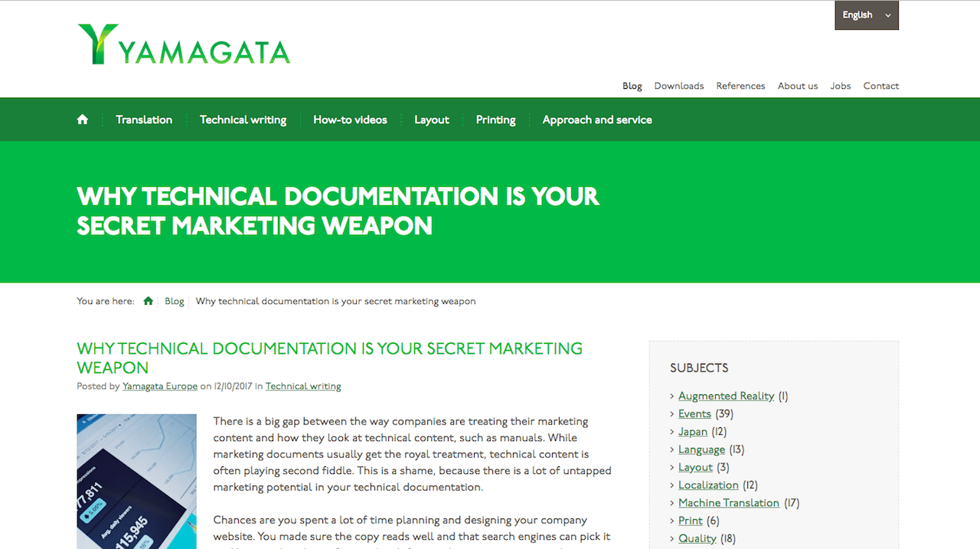Screen dimensions: 980x549
Task: Open the Jobs page
Action: (x=841, y=86)
